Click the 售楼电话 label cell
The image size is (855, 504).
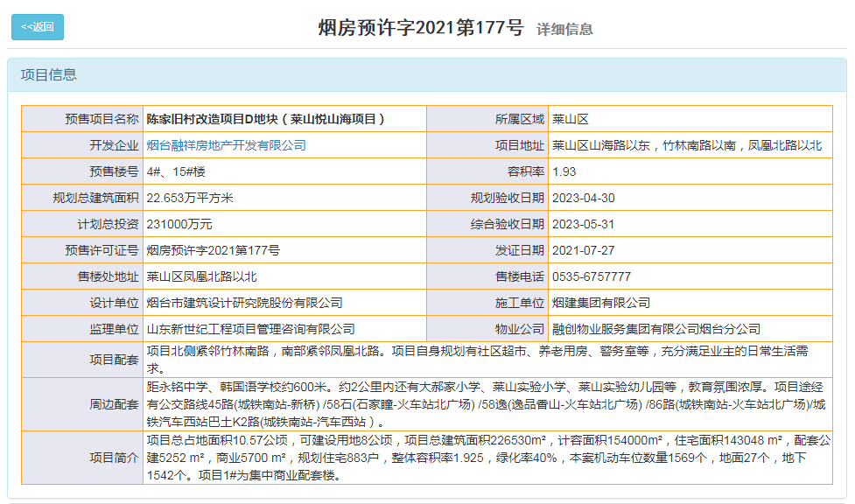(487, 276)
